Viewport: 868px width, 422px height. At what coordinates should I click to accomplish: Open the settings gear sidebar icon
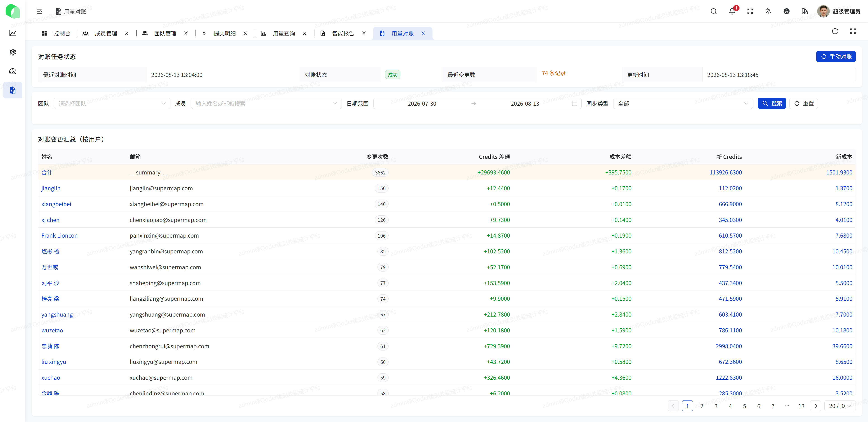[x=13, y=52]
